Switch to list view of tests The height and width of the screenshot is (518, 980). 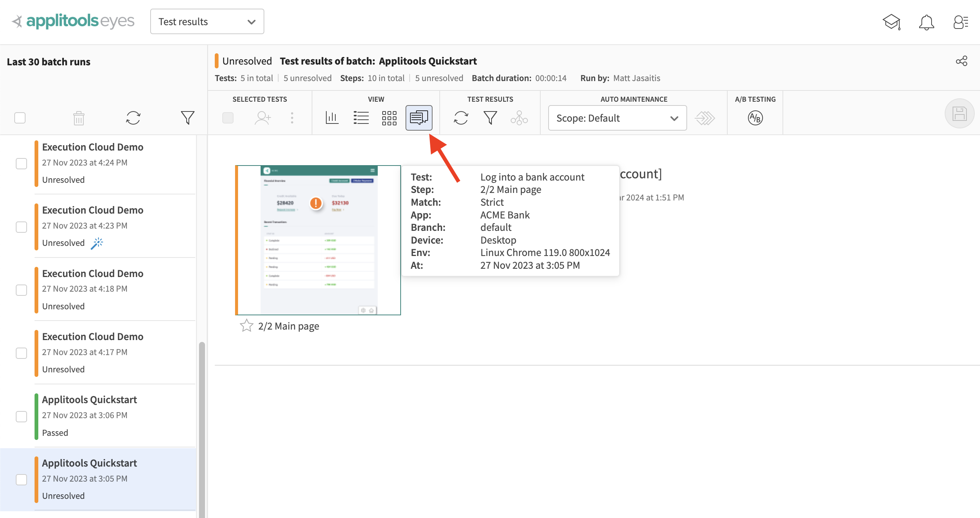point(361,118)
